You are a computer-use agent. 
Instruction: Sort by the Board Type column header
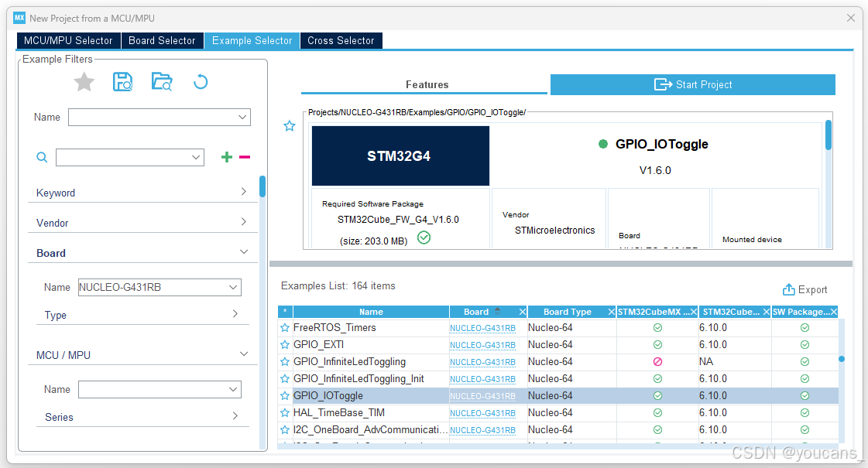tap(568, 312)
